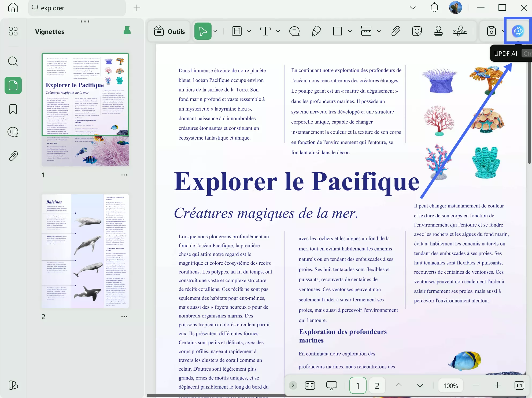The image size is (532, 398).
Task: Open the UPDF AI assistant icon
Action: point(518,31)
